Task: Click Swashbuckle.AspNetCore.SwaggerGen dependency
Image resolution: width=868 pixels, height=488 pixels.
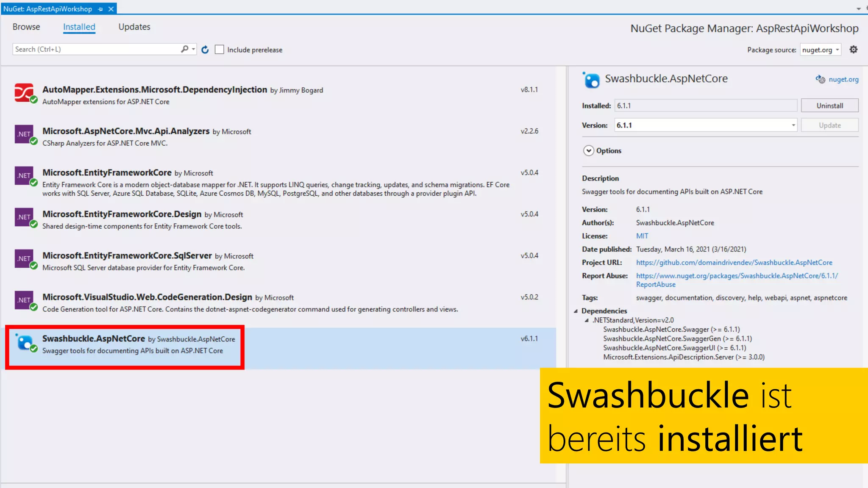Action: pos(677,339)
